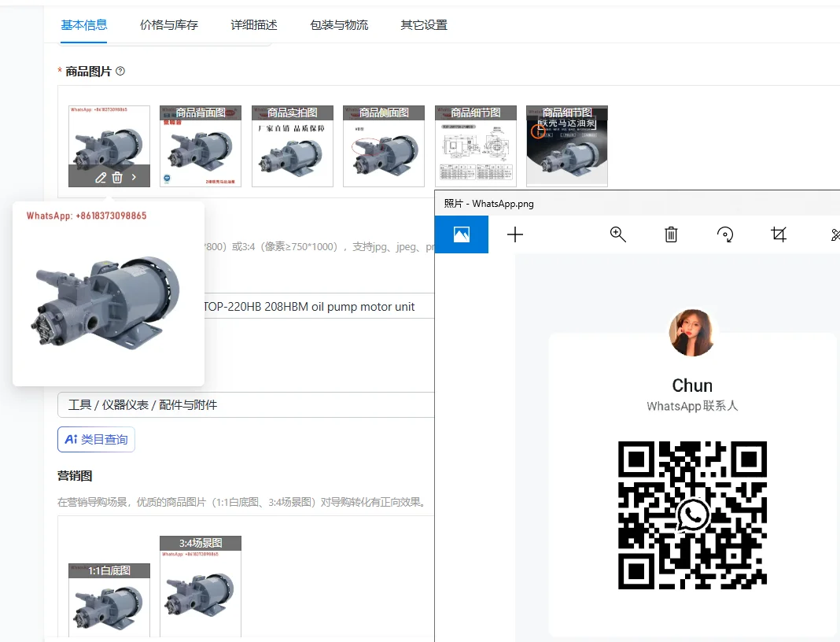Click the product title field with TOP-220HB text
This screenshot has width=840, height=642.
[x=319, y=306]
